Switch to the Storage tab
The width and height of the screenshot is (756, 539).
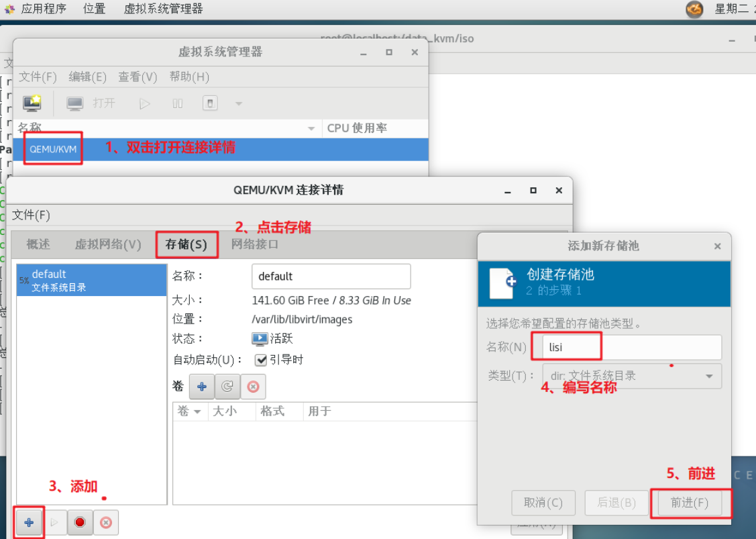pos(186,244)
